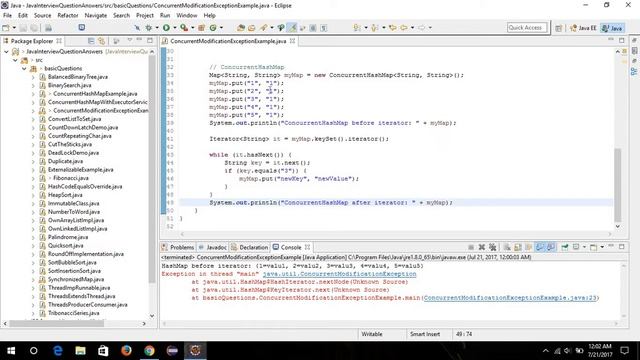Click the Save toolbar icon
Image resolution: width=640 pixels, height=360 pixels.
23,28
